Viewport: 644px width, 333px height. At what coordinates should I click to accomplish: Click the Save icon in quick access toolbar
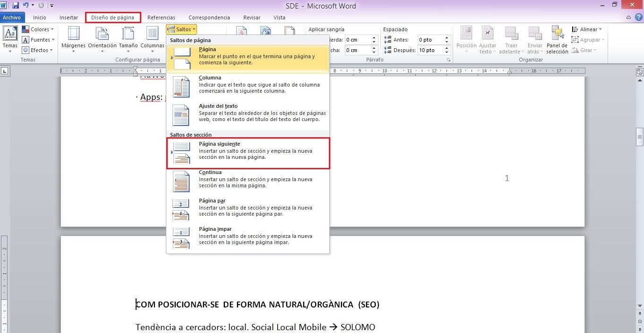(16, 6)
